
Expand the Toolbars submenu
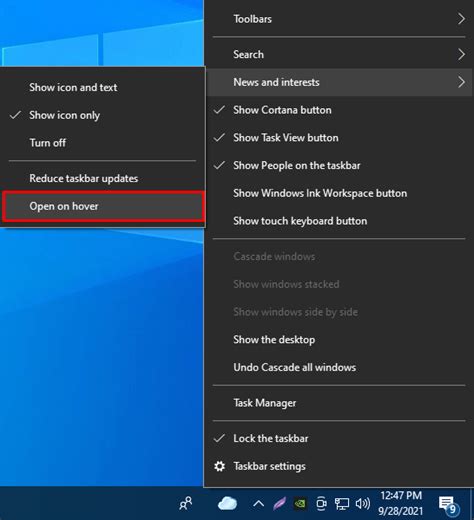[x=339, y=19]
